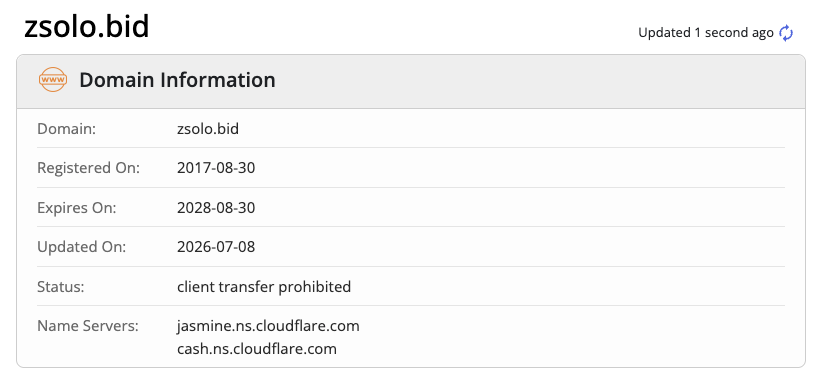816x371 pixels.
Task: Click the Status: label
Action: tap(60, 287)
